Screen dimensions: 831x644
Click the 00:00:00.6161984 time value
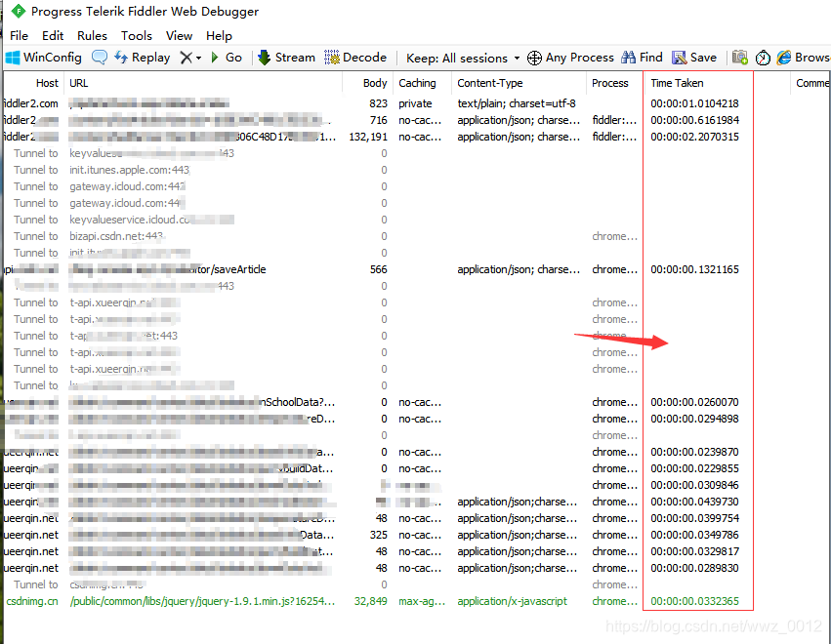(x=694, y=120)
